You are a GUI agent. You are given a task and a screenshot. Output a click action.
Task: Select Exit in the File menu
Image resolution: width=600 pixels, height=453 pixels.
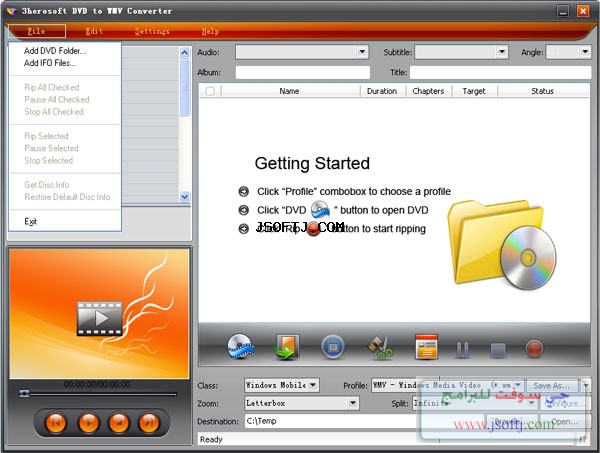(31, 222)
